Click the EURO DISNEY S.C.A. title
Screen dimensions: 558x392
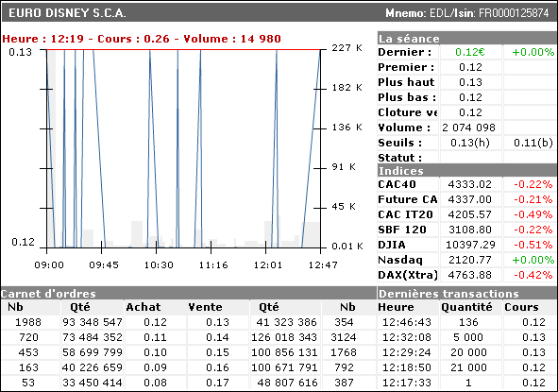click(x=67, y=13)
